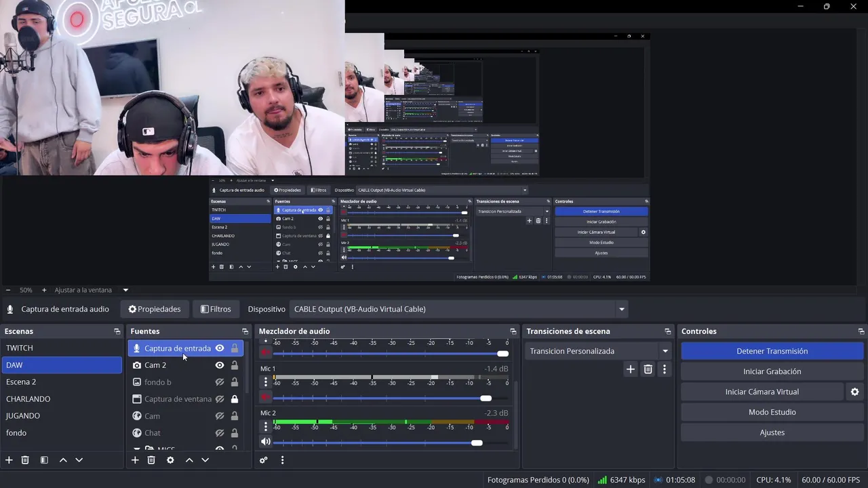Remove selected source with trash icon
Image resolution: width=868 pixels, height=488 pixels.
pos(151,460)
